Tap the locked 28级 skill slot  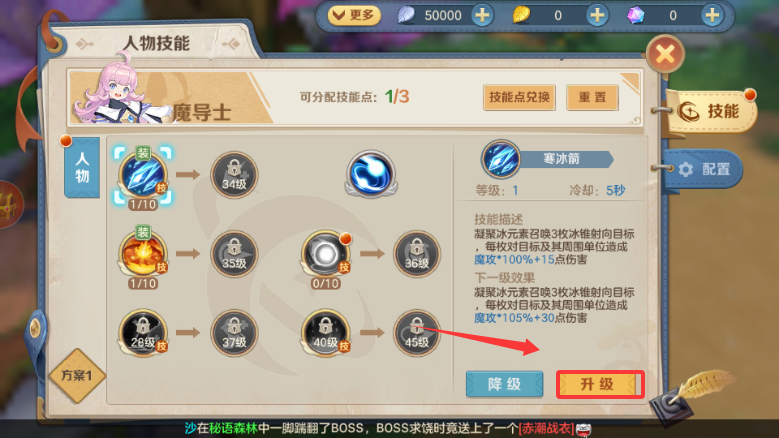click(x=143, y=333)
